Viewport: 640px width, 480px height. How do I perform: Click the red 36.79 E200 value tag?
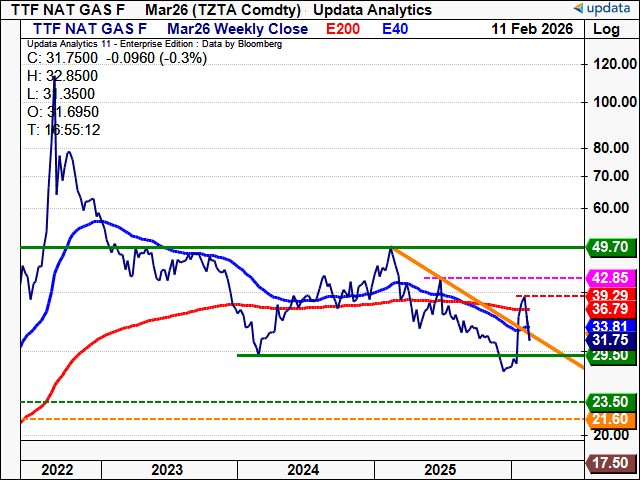(x=610, y=310)
